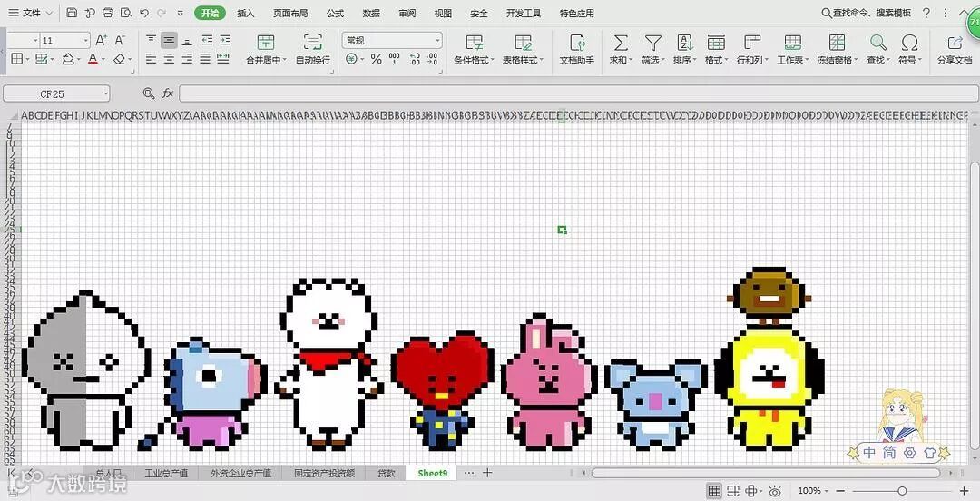Open the 固定资产投资额 sheet tab
Viewport: 980px width, 501px height.
[x=324, y=474]
